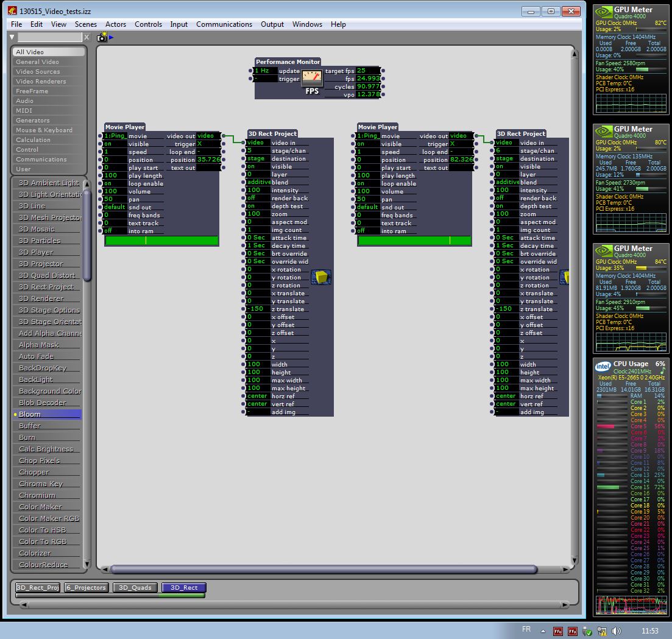Select the FreeFrame actor category
This screenshot has width=672, height=639.
pyautogui.click(x=48, y=91)
